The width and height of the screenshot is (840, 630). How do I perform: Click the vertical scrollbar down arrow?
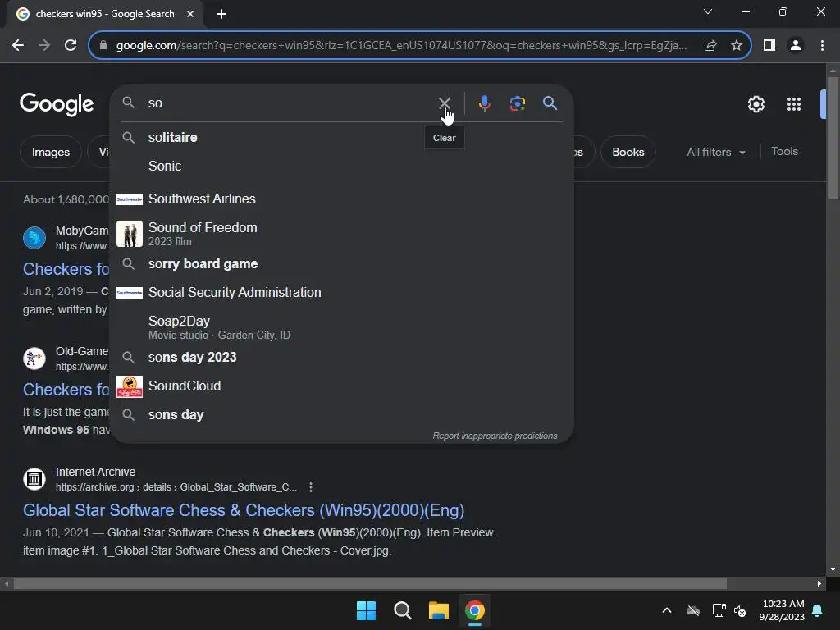pyautogui.click(x=833, y=569)
